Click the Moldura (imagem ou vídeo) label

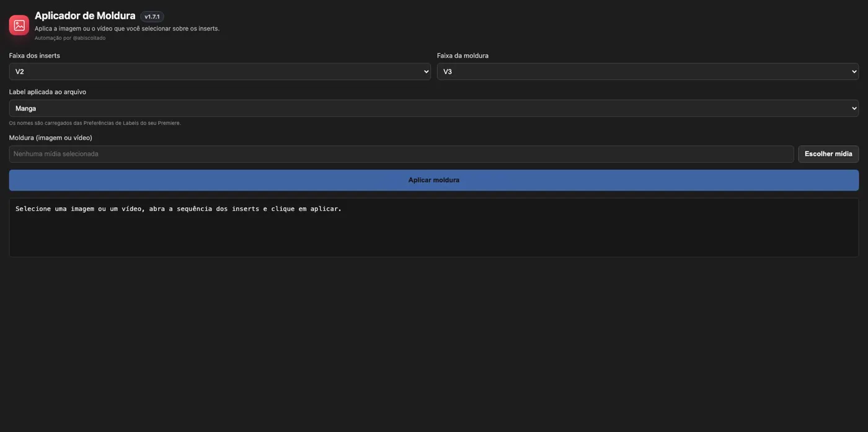[x=51, y=138]
